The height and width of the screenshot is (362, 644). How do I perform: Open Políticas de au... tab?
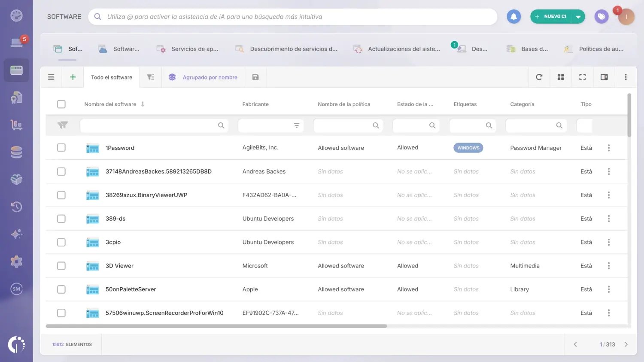(x=593, y=49)
